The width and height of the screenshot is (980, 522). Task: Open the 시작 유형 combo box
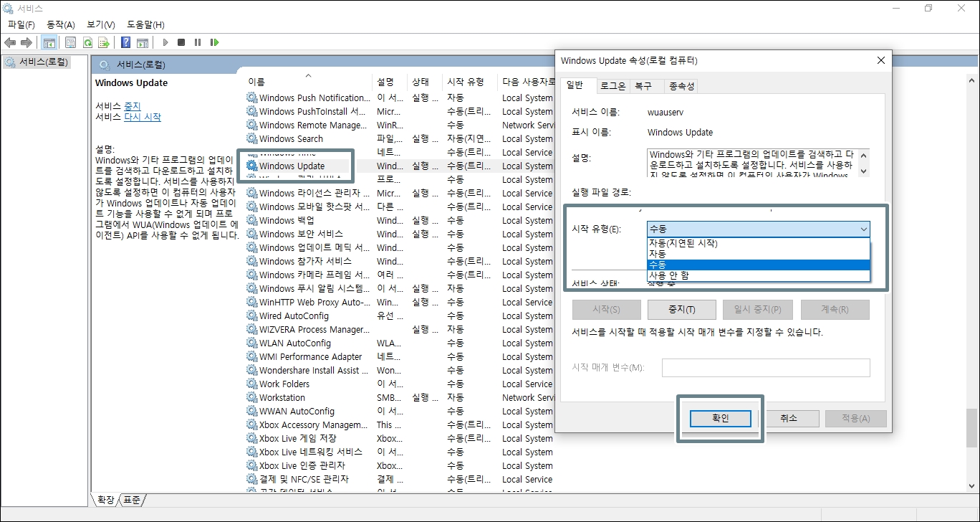(759, 229)
